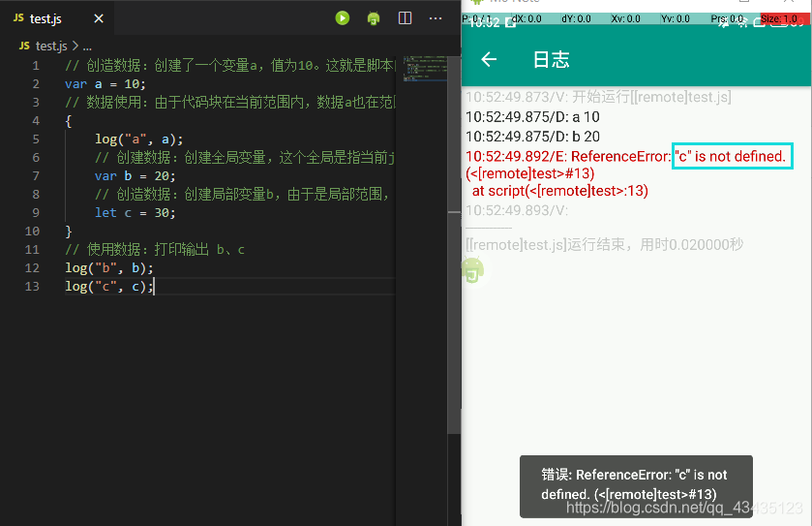Split the editor to the right

tap(405, 18)
